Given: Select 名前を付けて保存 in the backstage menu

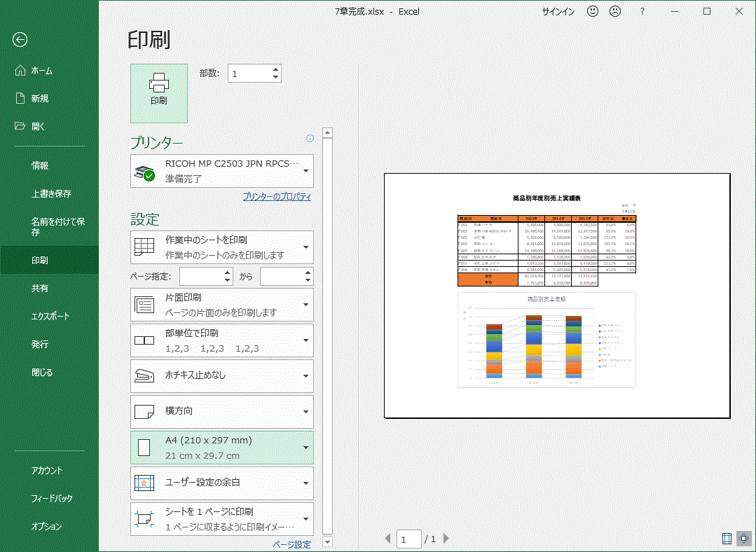Looking at the screenshot, I should [x=49, y=226].
